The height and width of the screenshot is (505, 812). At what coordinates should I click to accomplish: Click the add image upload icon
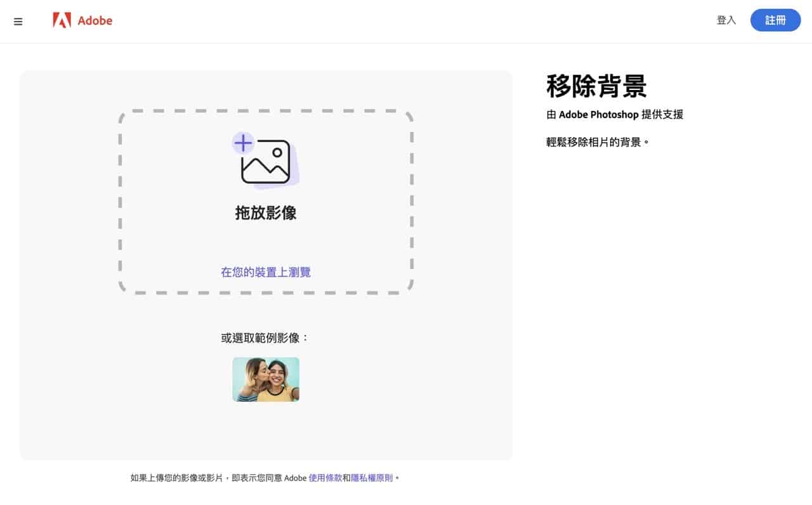265,161
